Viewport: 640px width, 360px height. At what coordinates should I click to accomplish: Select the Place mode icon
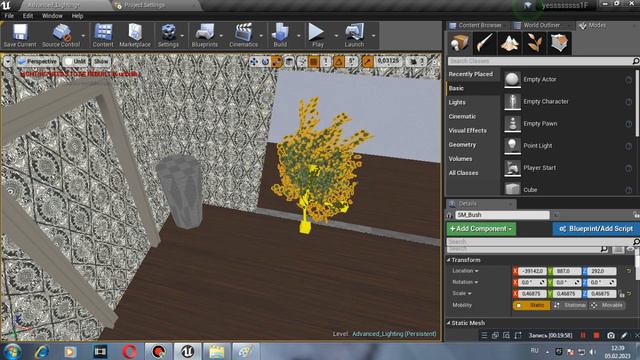(x=460, y=43)
